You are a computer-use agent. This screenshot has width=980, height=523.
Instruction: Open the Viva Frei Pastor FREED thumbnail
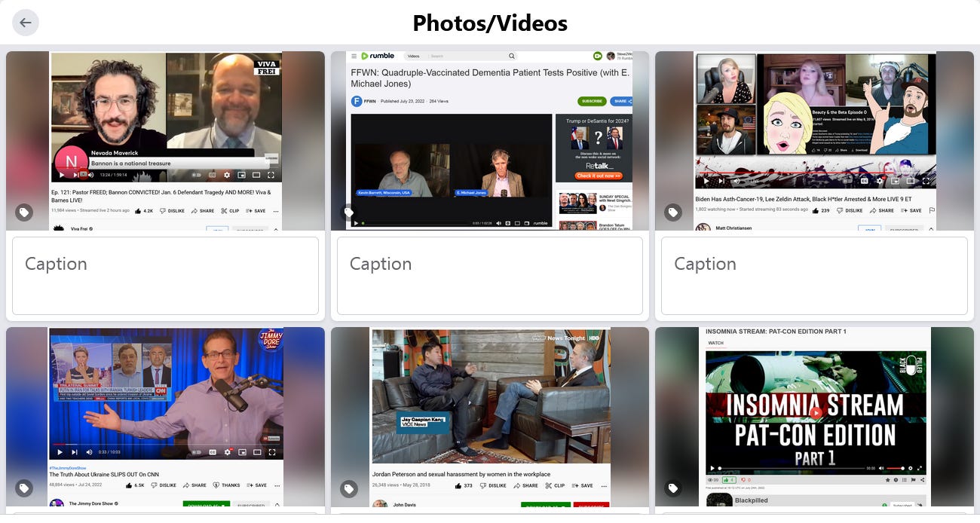coord(165,141)
